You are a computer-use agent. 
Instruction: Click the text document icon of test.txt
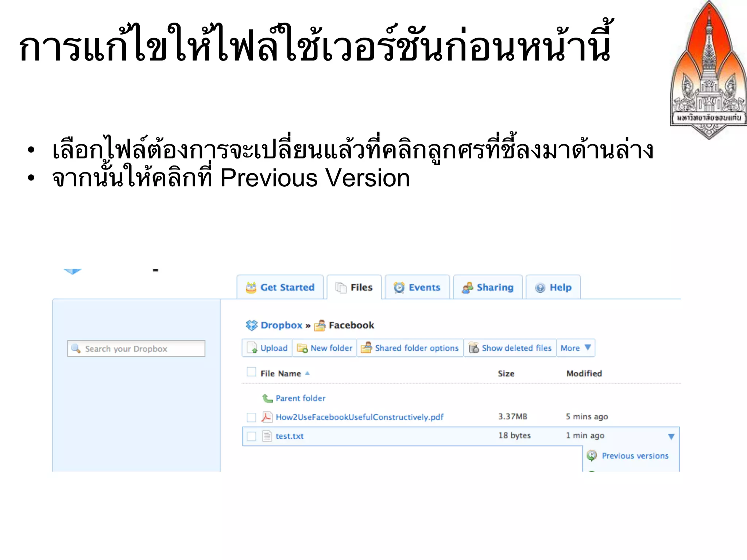point(267,436)
